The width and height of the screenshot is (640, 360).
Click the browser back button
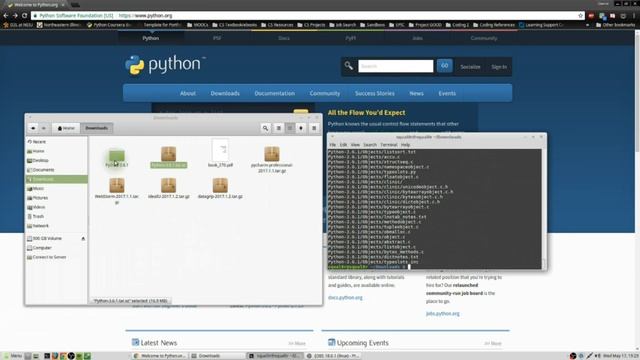coord(5,16)
